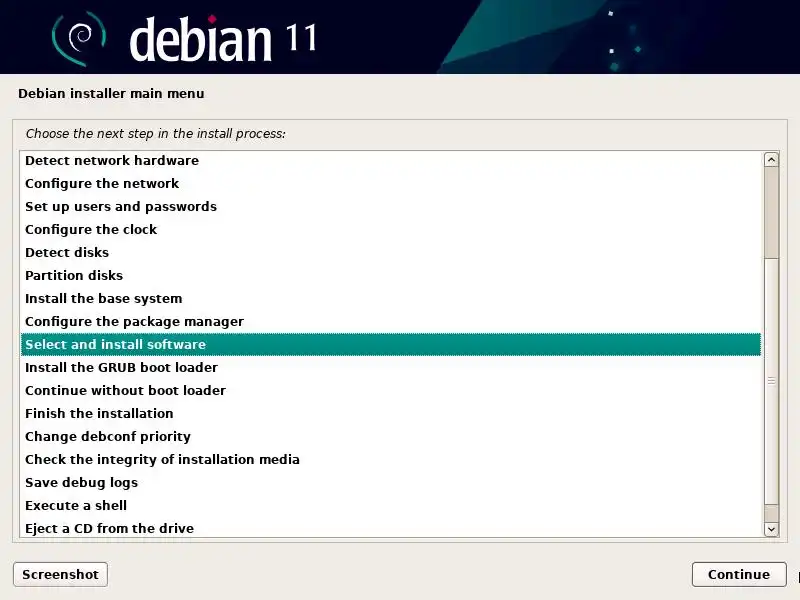Click the scrollbar up arrow

point(771,160)
